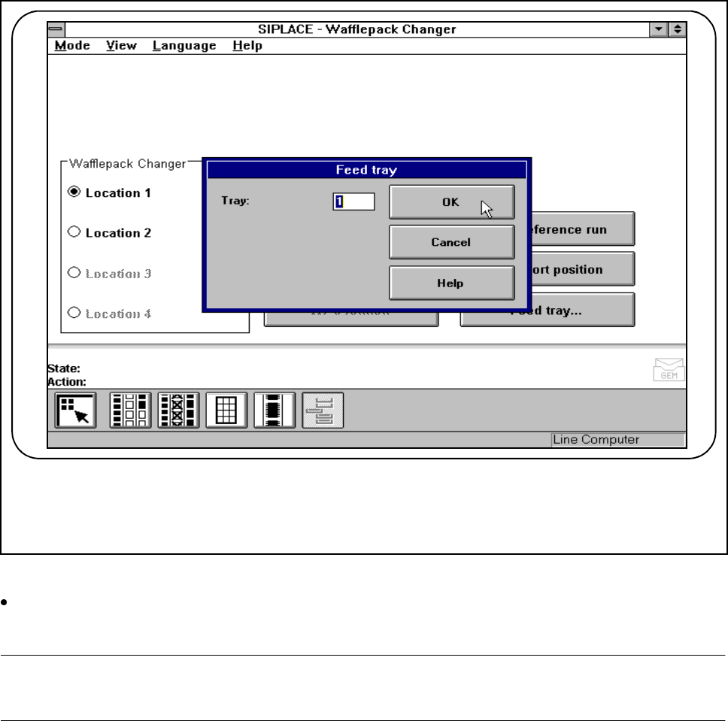Screen dimensions: 728x721
Task: Click Help button in Feed tray dialog
Action: pos(452,283)
